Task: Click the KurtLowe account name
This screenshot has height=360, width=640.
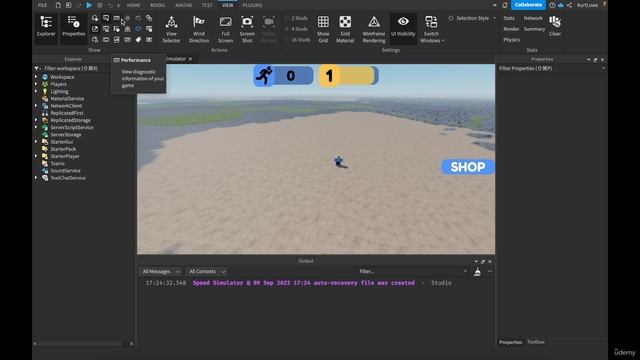Action: pyautogui.click(x=587, y=5)
